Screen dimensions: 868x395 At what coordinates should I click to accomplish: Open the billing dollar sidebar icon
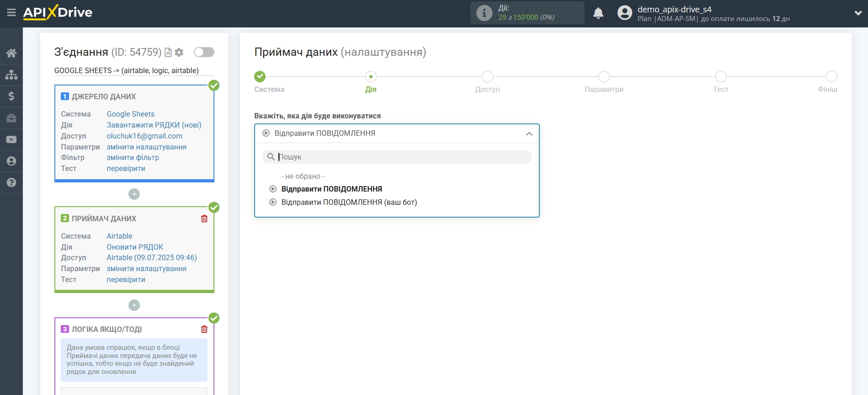point(11,96)
